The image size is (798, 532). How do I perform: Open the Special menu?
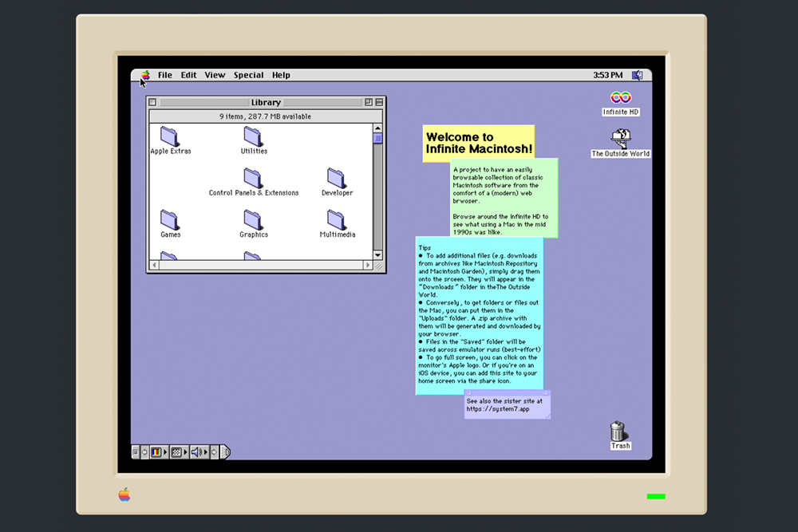tap(248, 75)
